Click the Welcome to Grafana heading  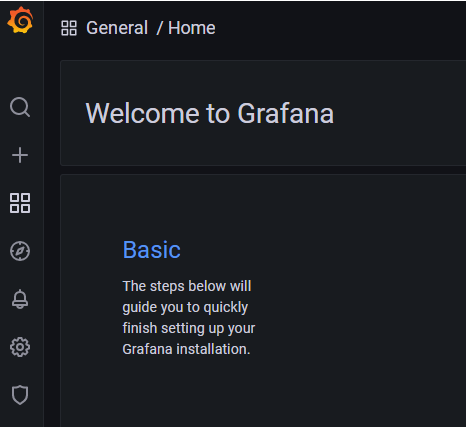[210, 113]
